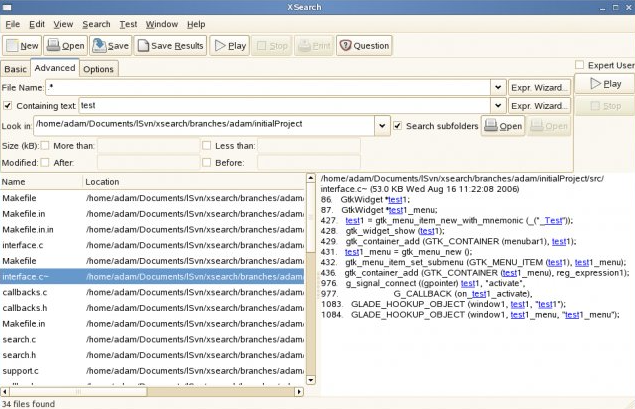635x409 pixels.
Task: Click results list scroll up arrow
Action: pyautogui.click(x=311, y=178)
